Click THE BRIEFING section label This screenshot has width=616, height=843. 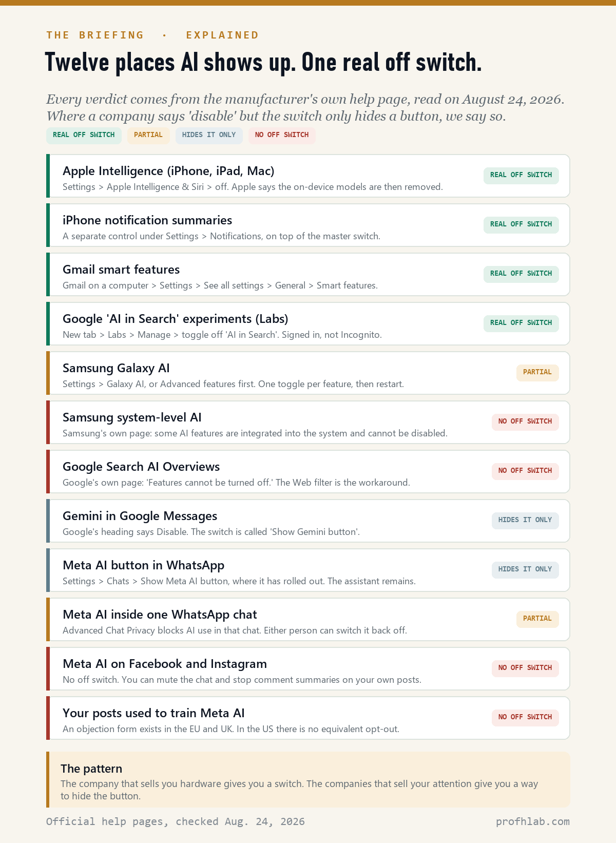95,35
